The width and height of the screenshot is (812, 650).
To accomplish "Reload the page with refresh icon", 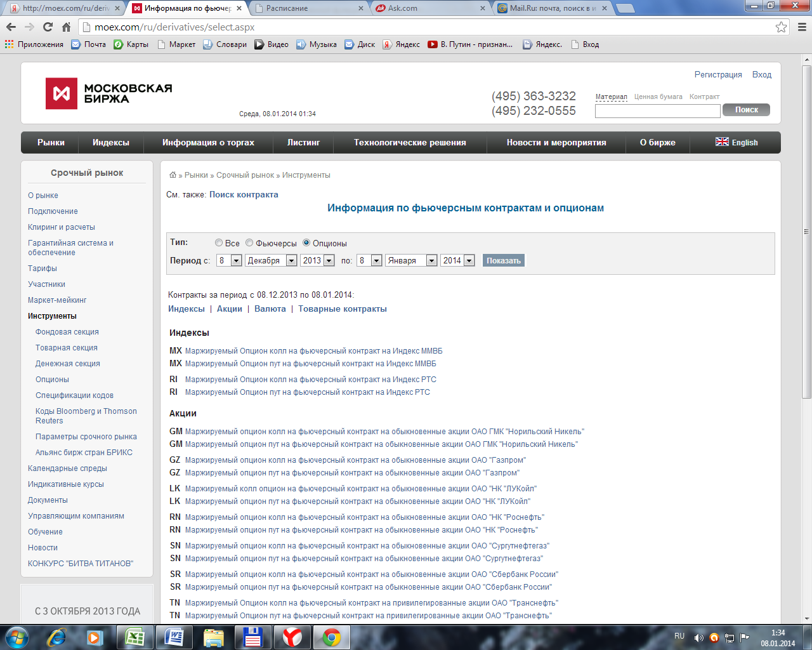I will tap(48, 27).
